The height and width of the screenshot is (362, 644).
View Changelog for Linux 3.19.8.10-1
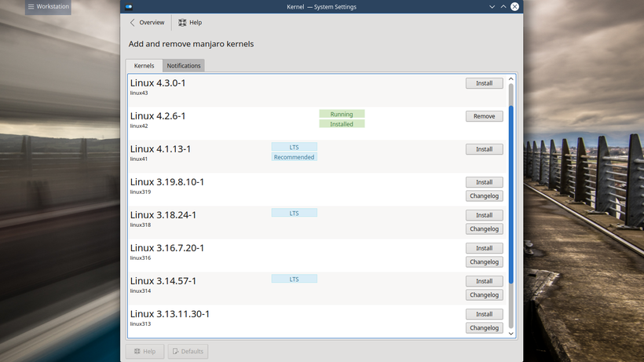pos(485,196)
